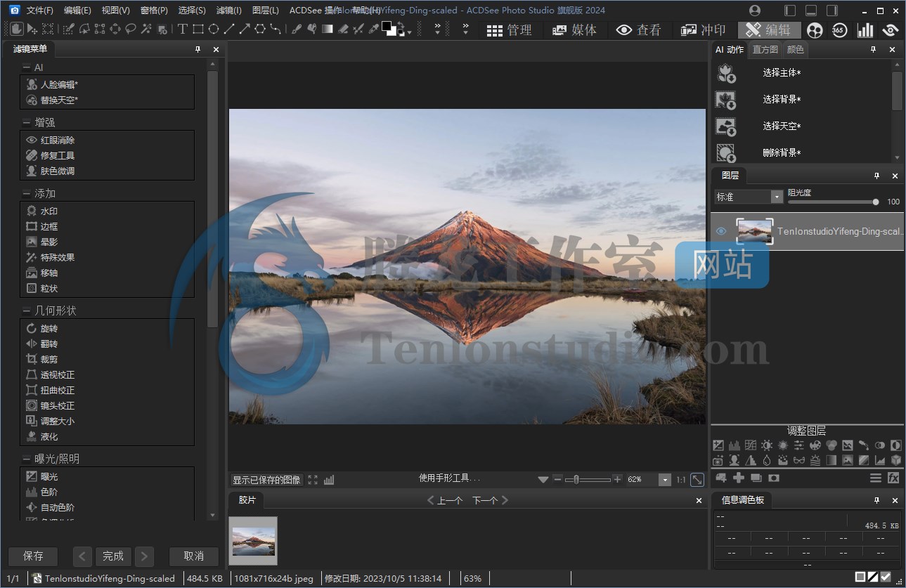This screenshot has width=906, height=588.
Task: Open the 365 mode icon
Action: [x=839, y=30]
